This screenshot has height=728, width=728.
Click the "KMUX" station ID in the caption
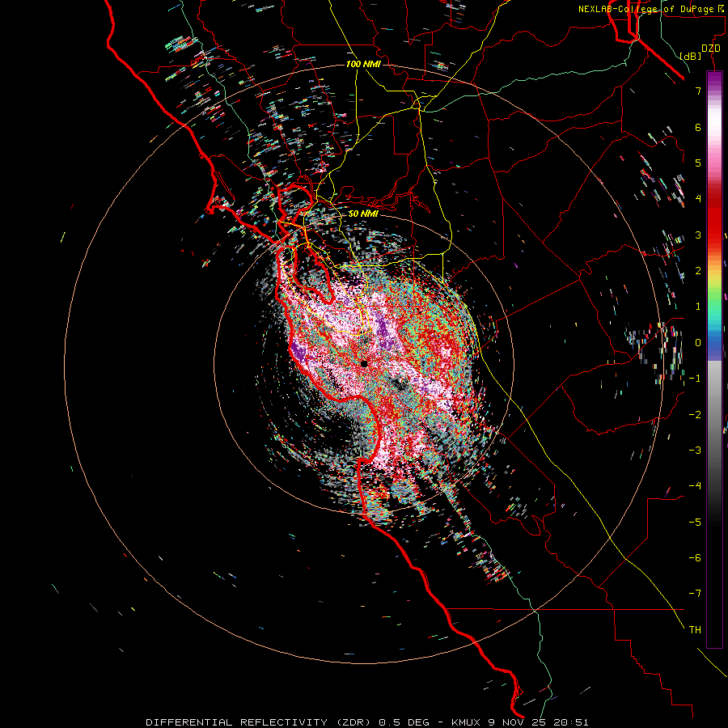pos(465,722)
